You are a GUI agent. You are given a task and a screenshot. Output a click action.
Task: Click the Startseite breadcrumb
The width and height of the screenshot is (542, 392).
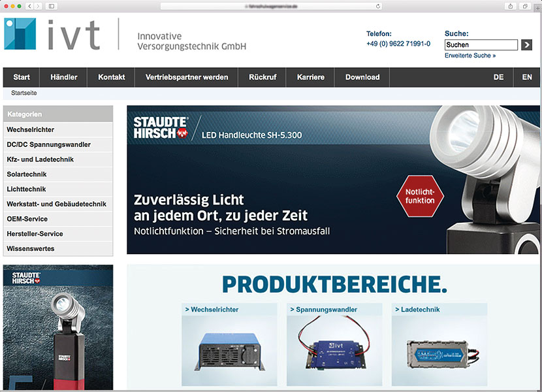coord(24,93)
